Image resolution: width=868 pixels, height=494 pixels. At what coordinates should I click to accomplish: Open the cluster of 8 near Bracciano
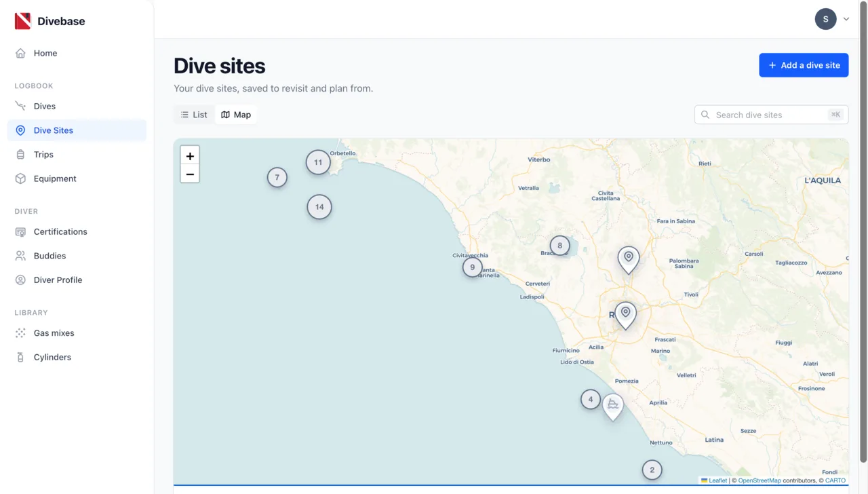click(559, 246)
